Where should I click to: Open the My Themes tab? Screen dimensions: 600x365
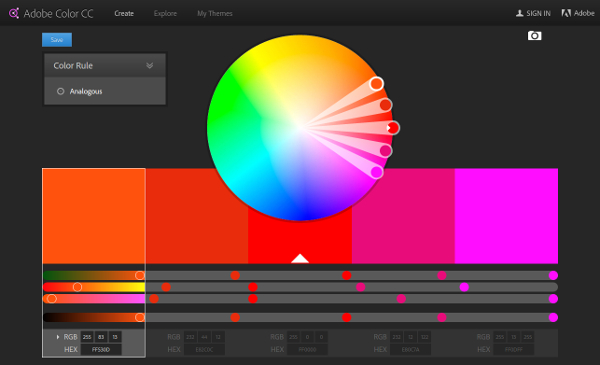click(215, 13)
